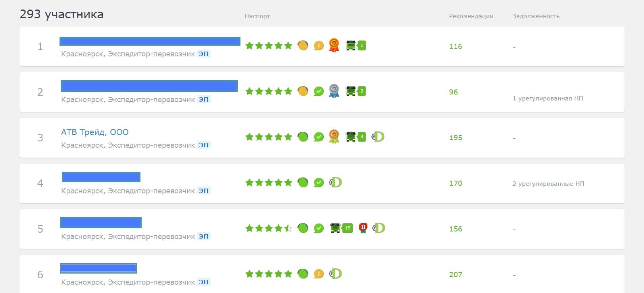Click the five-star rating in row 6
Image resolution: width=644 pixels, height=293 pixels.
coord(269,274)
